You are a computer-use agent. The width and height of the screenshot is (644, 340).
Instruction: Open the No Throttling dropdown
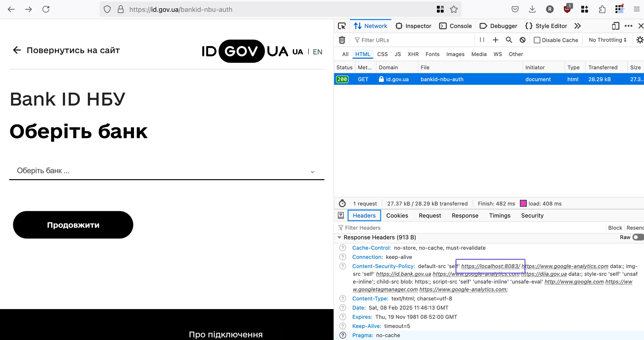click(607, 40)
